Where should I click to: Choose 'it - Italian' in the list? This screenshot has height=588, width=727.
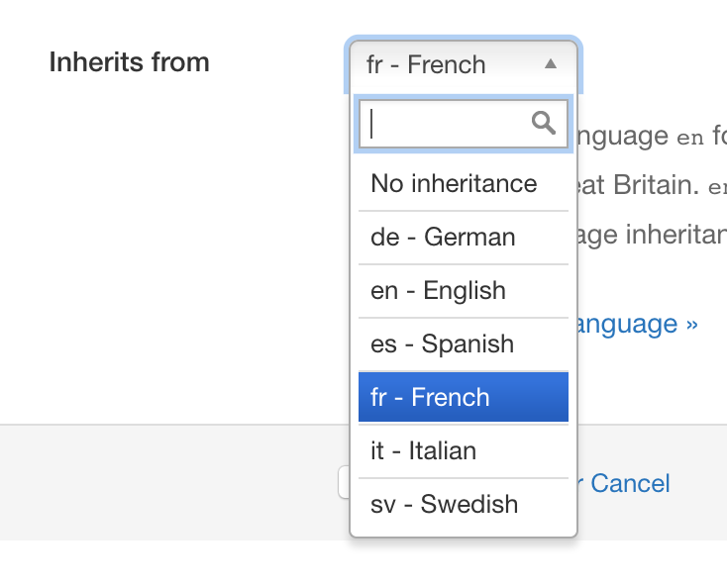click(464, 450)
